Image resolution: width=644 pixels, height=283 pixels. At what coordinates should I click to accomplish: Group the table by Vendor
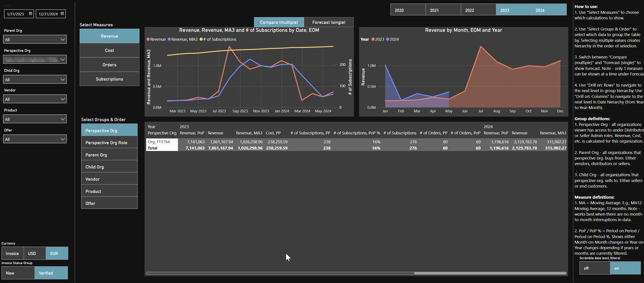click(109, 179)
